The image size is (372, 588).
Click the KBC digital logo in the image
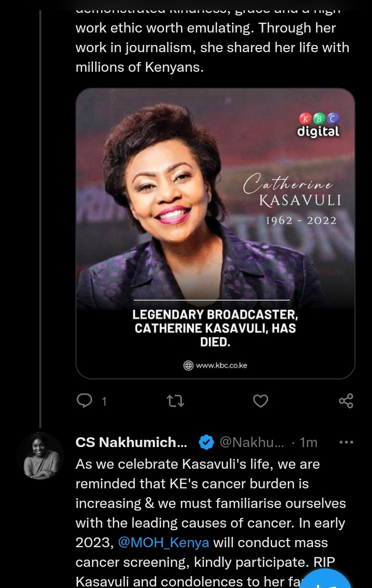coord(319,125)
